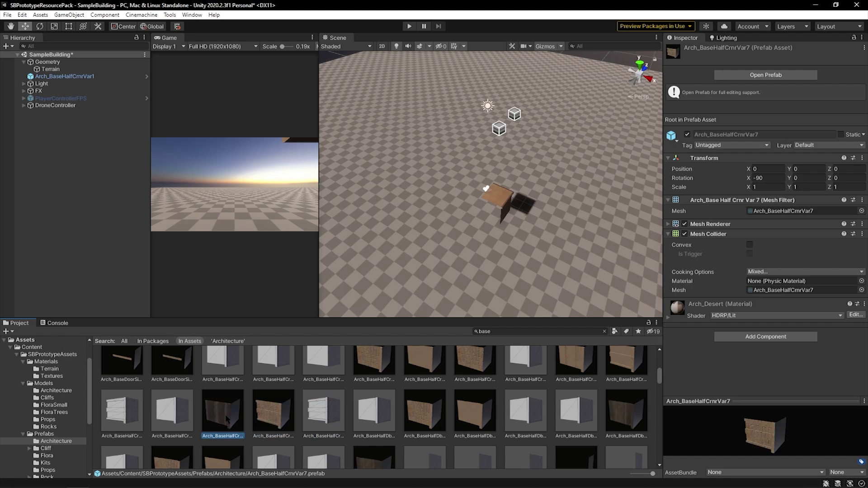Image resolution: width=868 pixels, height=488 pixels.
Task: Open custom editor tools icon
Action: pos(98,26)
